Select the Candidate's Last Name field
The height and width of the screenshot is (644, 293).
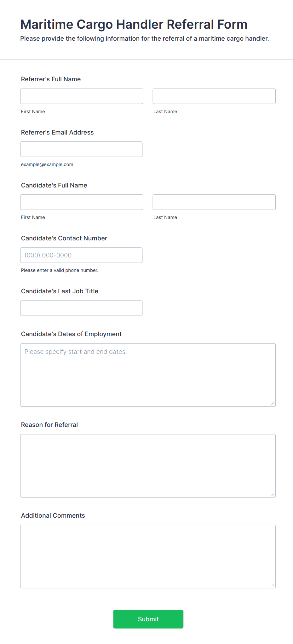(x=214, y=202)
